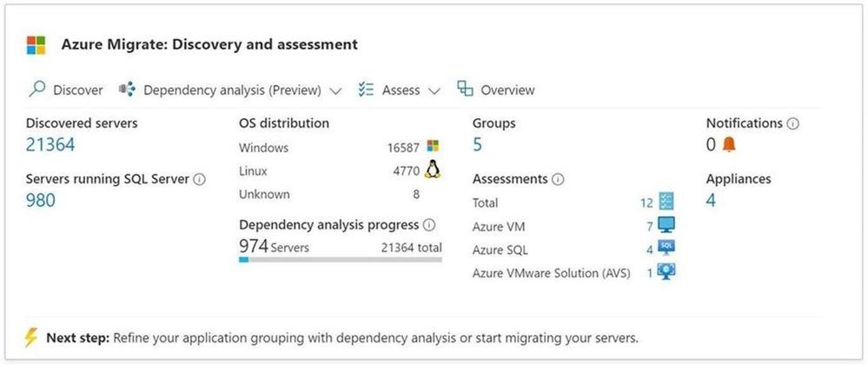
Task: Click the dependency analysis progress bar
Action: (x=340, y=259)
